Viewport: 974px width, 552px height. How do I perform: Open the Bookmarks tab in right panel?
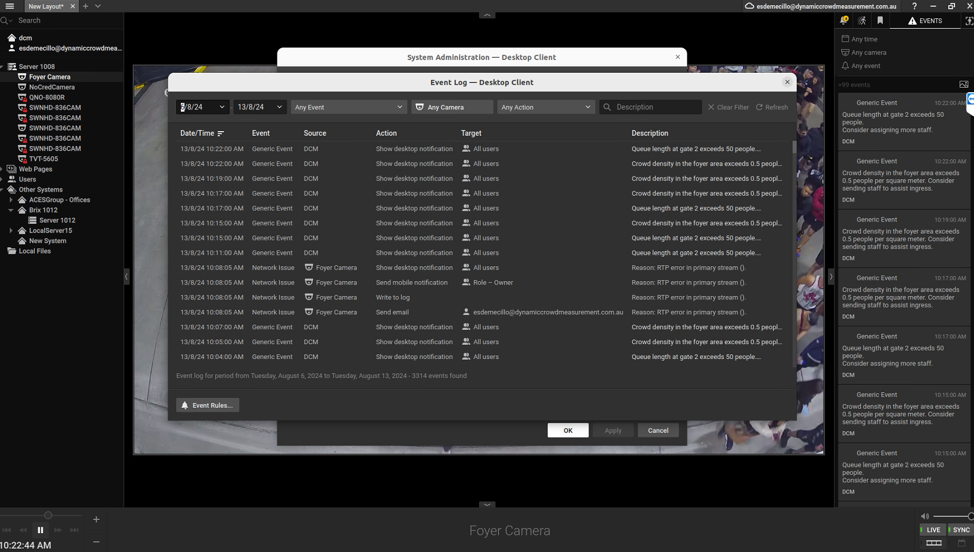(x=880, y=20)
